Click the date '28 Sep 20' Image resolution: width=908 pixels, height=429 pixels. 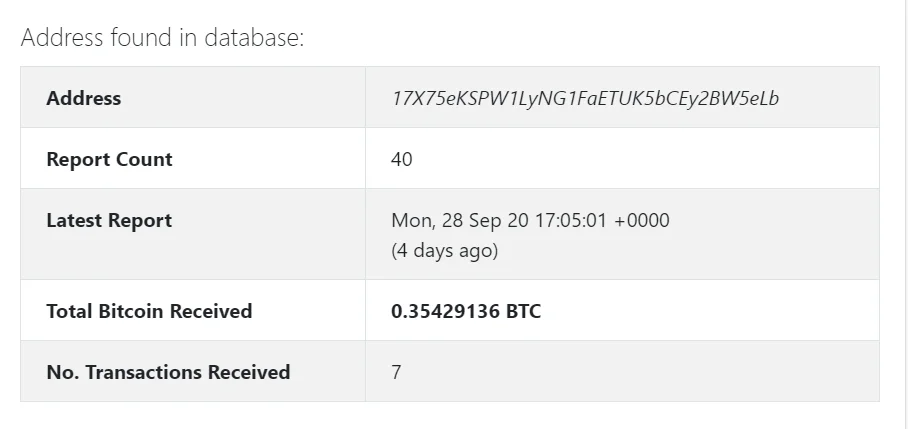coord(476,220)
